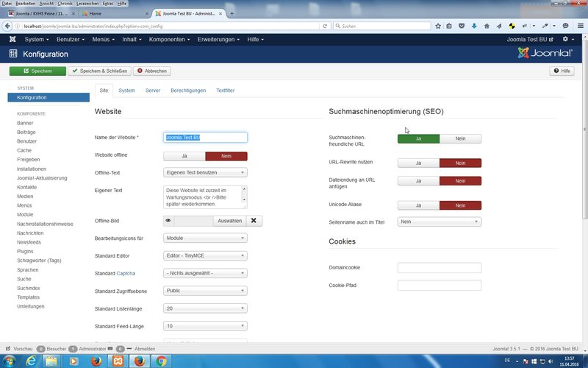Click the clipboard icon next to bookmark star
This screenshot has height=368, width=588.
pyautogui.click(x=449, y=26)
